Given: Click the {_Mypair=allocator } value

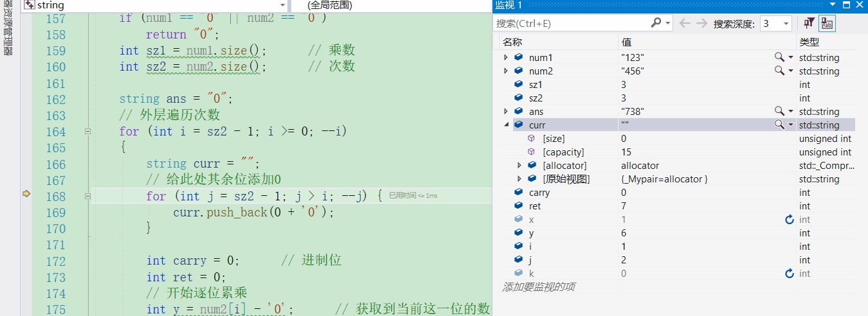Looking at the screenshot, I should [664, 179].
